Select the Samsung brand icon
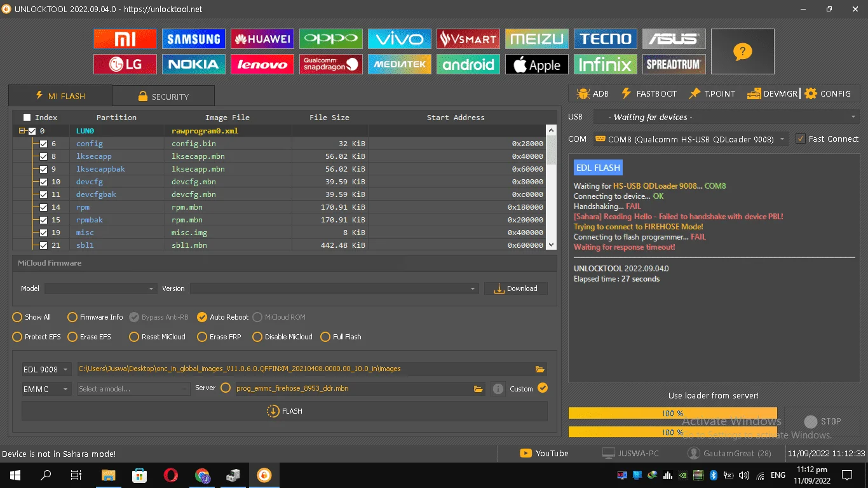The image size is (868, 488). coord(194,39)
